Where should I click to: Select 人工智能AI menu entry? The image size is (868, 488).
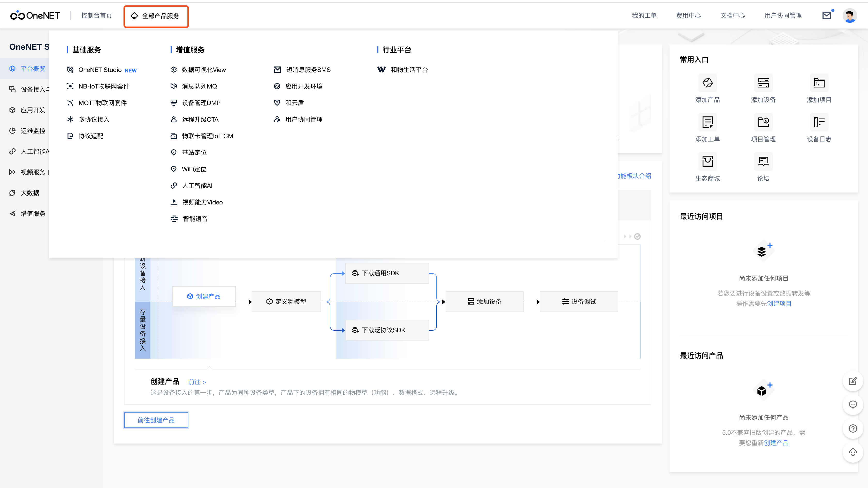point(191,186)
